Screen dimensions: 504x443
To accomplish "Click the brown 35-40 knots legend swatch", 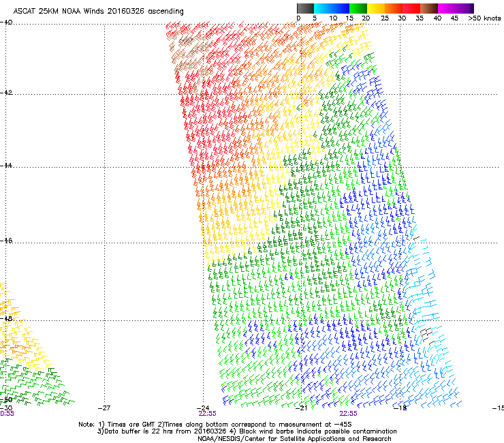I will (x=429, y=8).
